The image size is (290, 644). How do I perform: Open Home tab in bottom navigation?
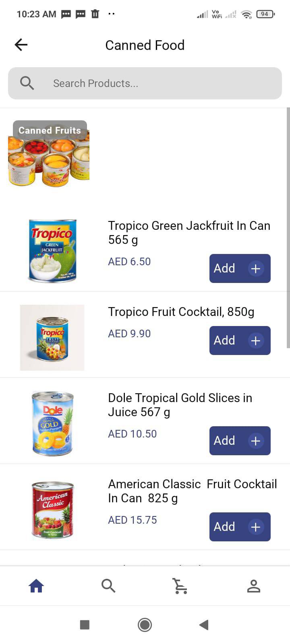[x=36, y=586]
